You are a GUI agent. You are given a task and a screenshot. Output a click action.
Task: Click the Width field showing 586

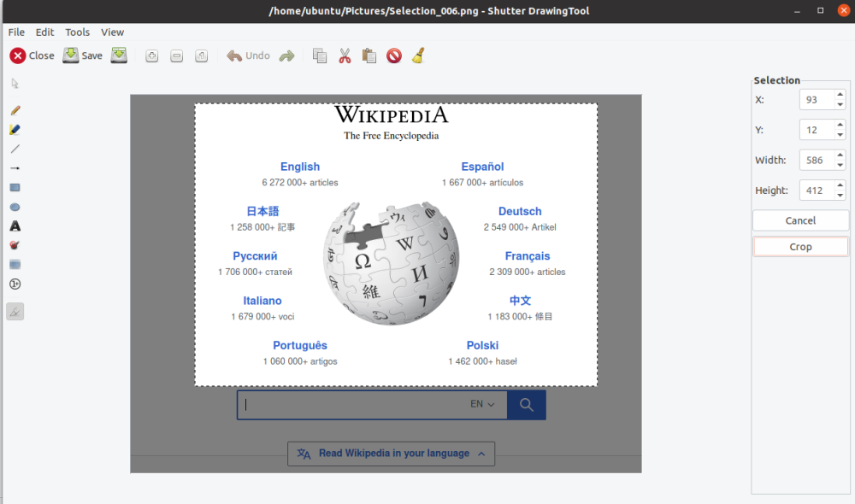817,161
